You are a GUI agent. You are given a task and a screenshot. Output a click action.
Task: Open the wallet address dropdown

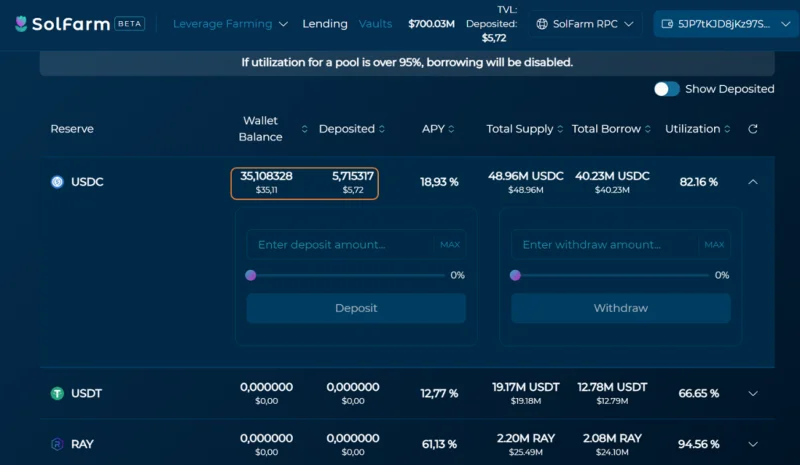[x=727, y=24]
